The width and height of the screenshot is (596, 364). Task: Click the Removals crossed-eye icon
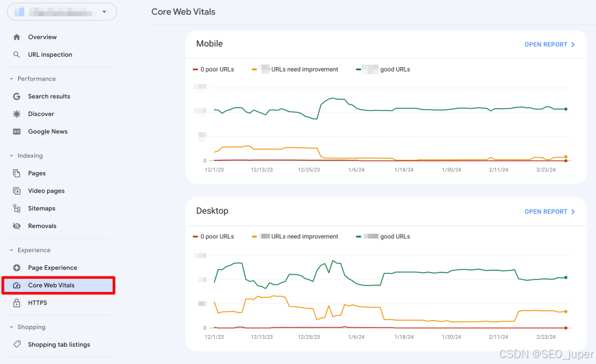pyautogui.click(x=16, y=226)
